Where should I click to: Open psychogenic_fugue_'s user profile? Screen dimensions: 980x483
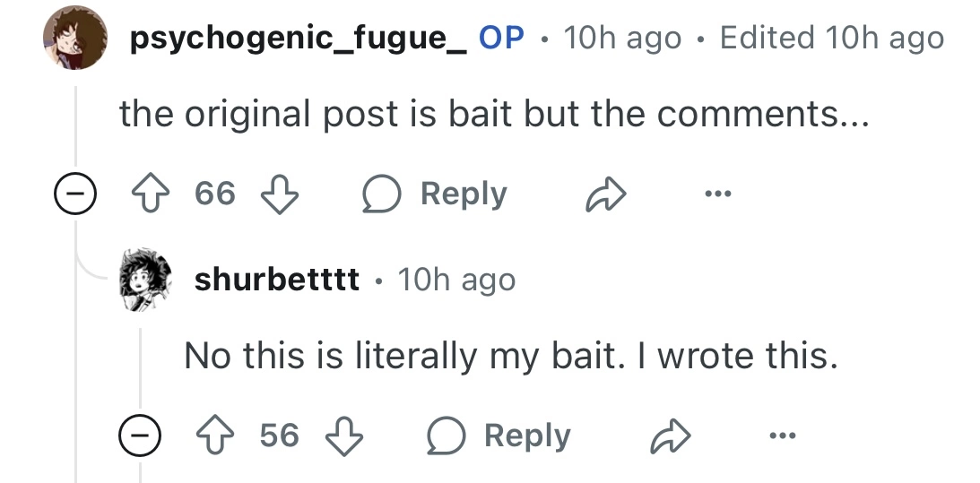(x=299, y=39)
